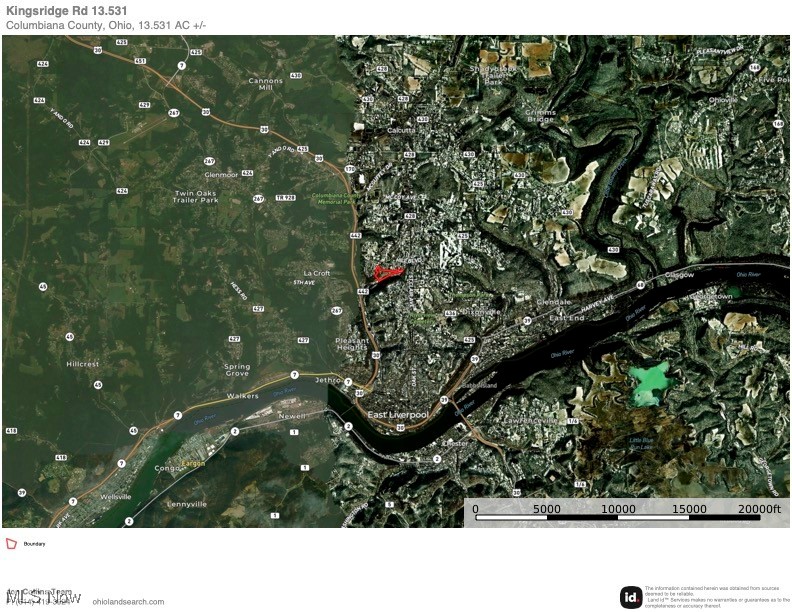Screen dimensions: 792x612
Task: Click the route 68 shield near Glasgow
Action: 639,284
